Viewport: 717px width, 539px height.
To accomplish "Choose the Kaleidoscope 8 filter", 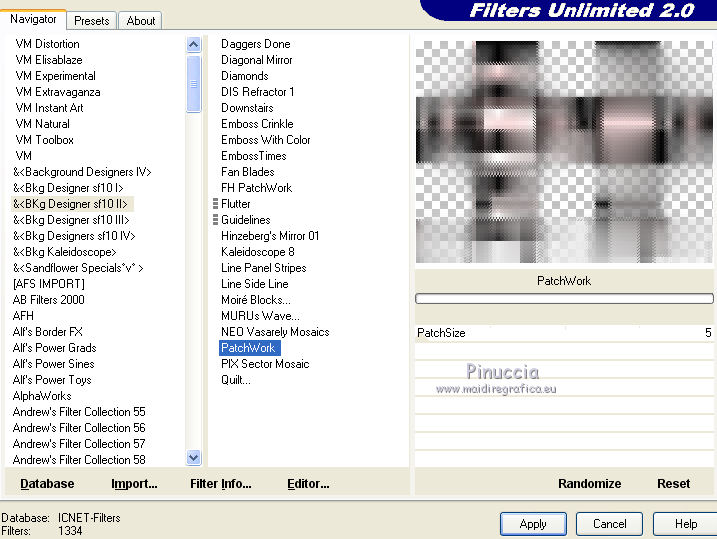I will point(258,252).
